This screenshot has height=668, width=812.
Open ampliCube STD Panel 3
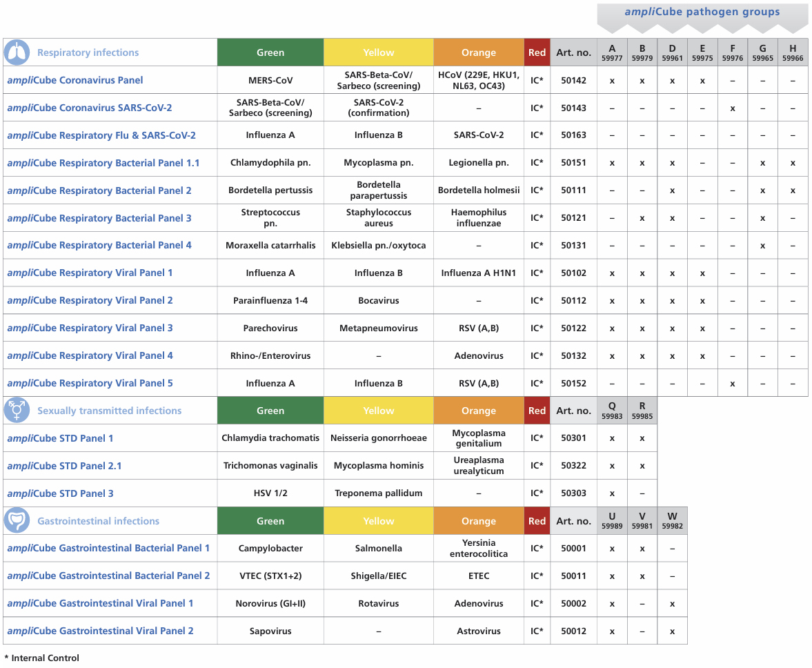(60, 493)
